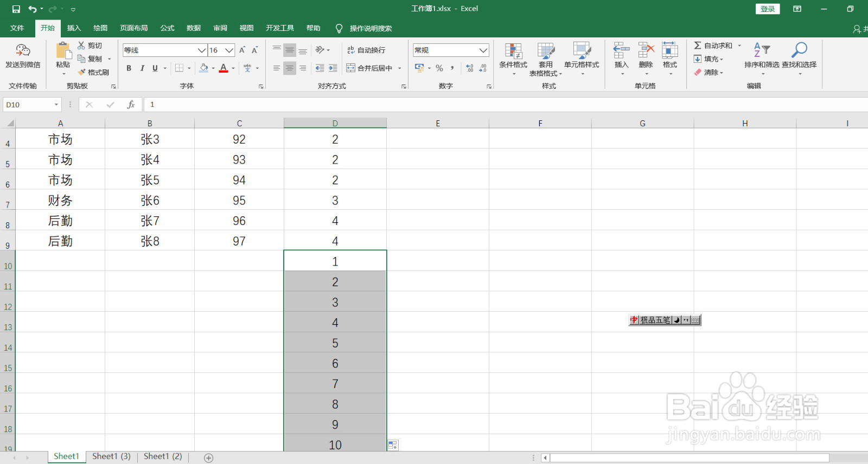Click the Format (格式) cells button
Screen dimensions: 868x464
click(670, 59)
